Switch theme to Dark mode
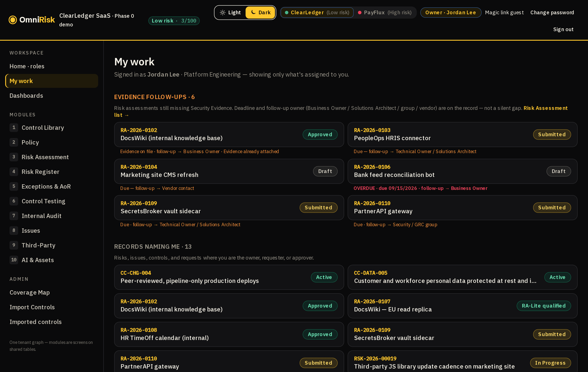588x372 pixels. coord(260,13)
